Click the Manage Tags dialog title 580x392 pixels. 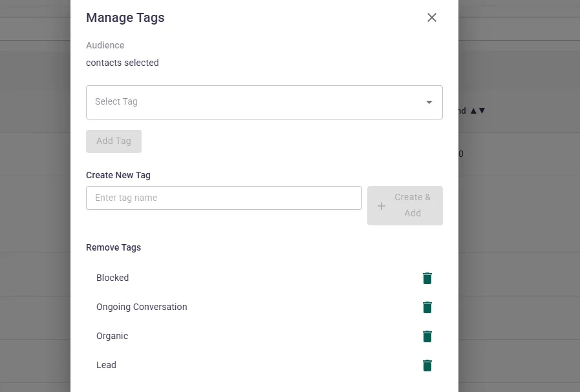click(x=125, y=17)
